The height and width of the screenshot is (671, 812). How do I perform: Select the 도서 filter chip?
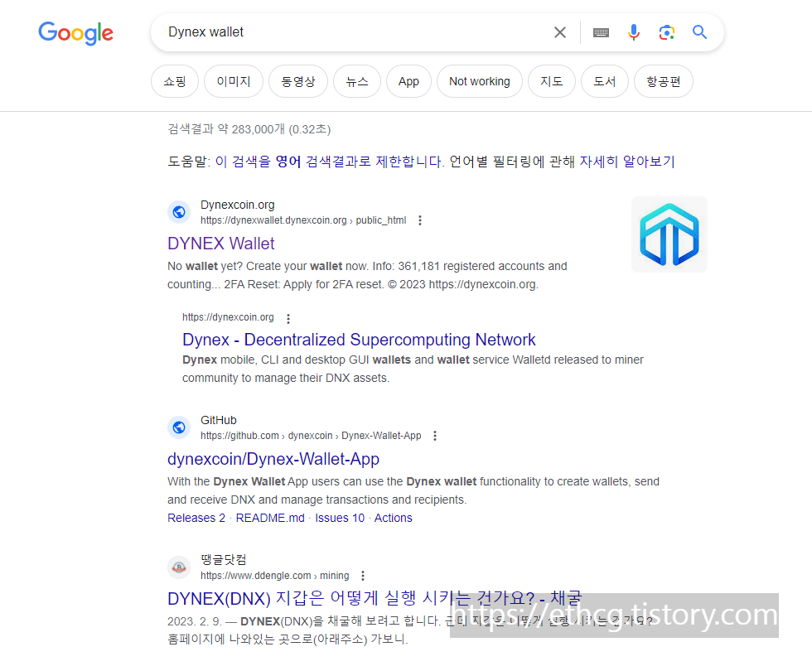604,81
